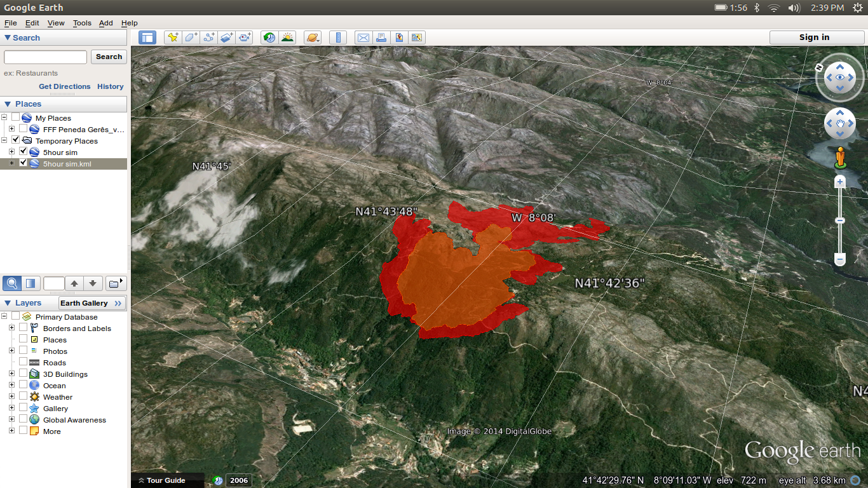This screenshot has height=488, width=868.
Task: View in Google Maps icon
Action: point(399,37)
